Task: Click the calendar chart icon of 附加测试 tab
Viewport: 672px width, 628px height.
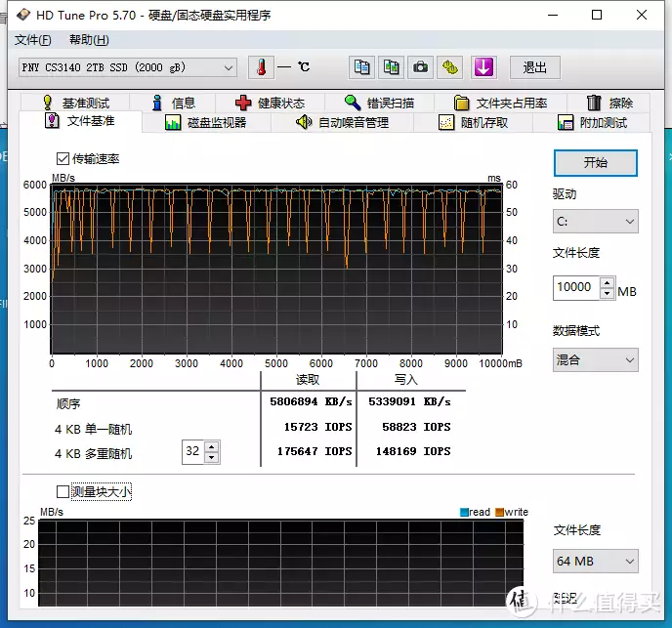Action: coord(566,123)
